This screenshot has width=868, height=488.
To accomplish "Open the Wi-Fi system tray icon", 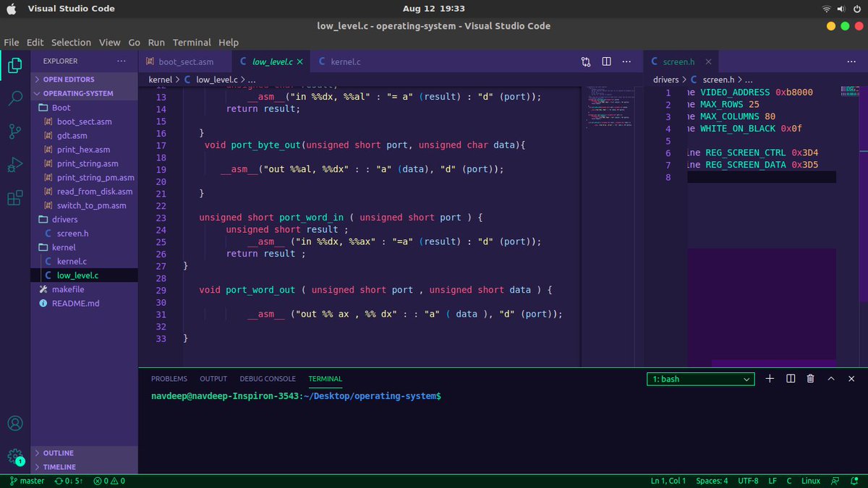I will [x=827, y=9].
